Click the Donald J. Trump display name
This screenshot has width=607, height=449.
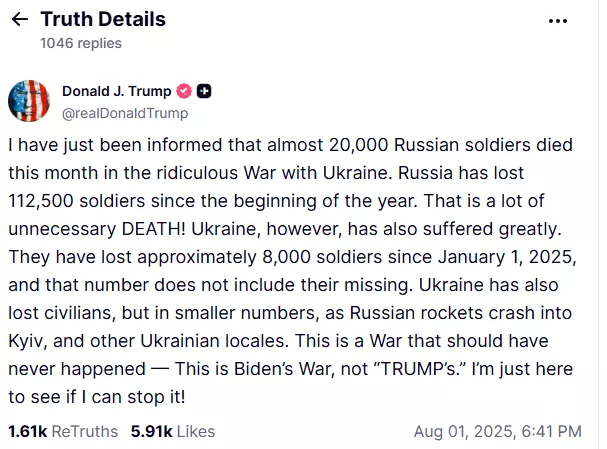116,91
